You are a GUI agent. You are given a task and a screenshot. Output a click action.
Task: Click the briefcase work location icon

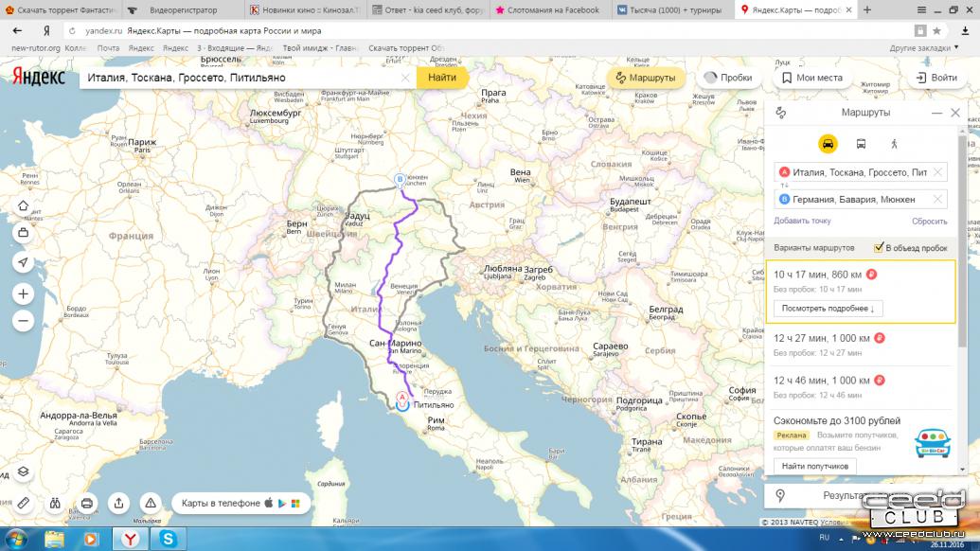pyautogui.click(x=23, y=232)
